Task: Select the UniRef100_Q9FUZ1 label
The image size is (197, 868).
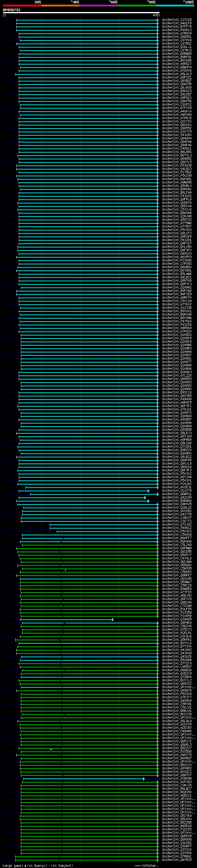Action: pos(176,78)
